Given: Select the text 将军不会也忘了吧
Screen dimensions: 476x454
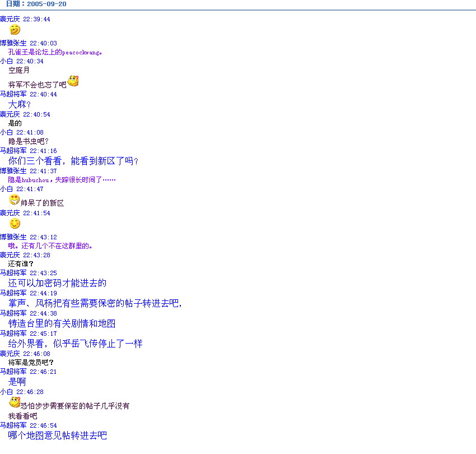Looking at the screenshot, I should point(37,85).
